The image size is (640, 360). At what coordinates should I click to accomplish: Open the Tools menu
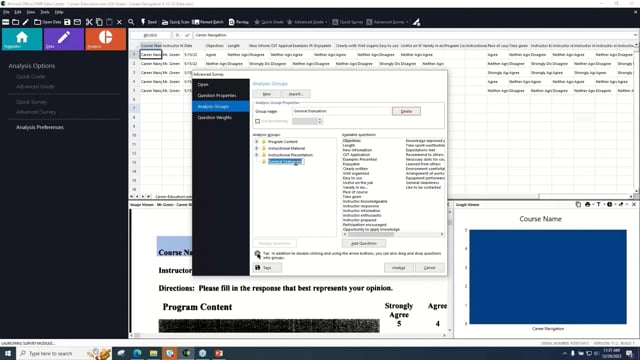(x=45, y=12)
